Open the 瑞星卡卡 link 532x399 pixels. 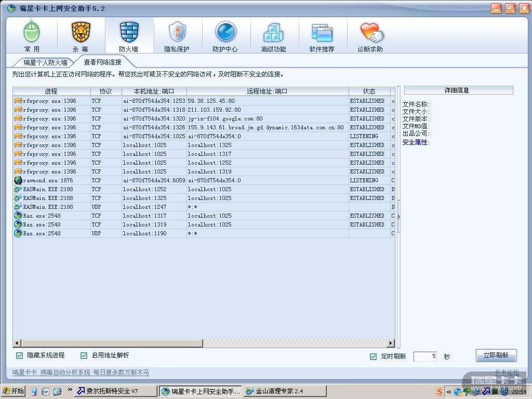point(25,372)
